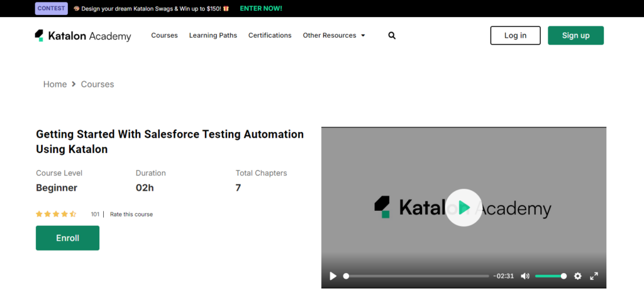Viewport: 644px width, 297px height.
Task: Open video settings gear icon
Action: [577, 276]
